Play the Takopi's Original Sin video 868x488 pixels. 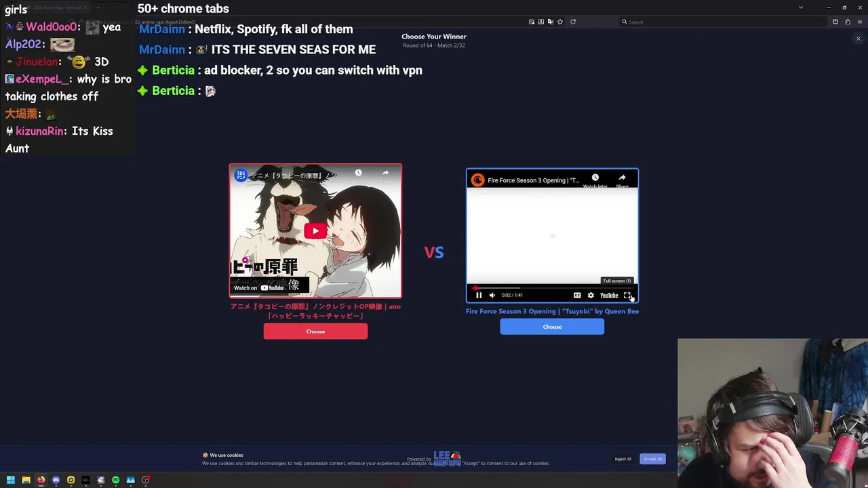315,231
